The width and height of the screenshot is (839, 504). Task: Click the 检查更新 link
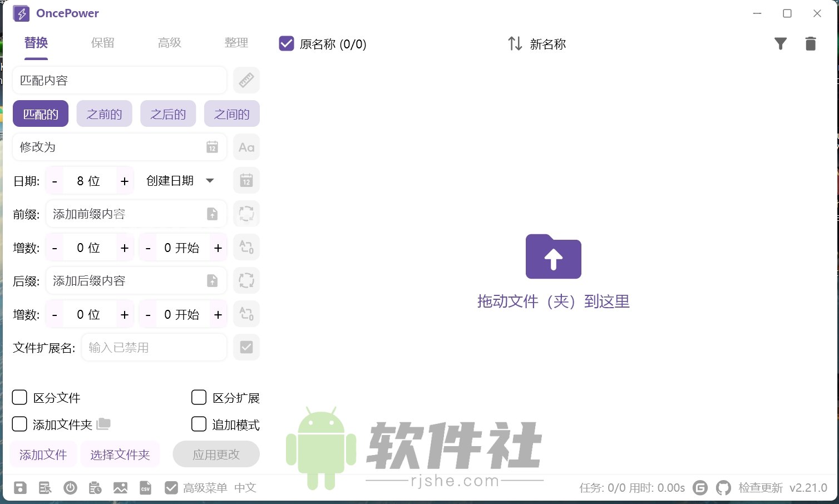[761, 488]
